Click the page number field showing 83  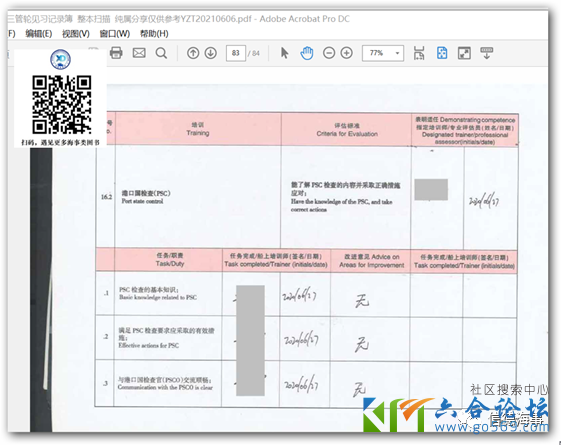point(236,53)
